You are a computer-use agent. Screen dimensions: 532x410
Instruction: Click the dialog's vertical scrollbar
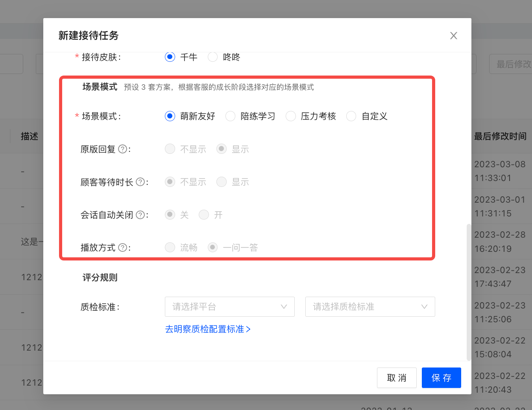[469, 292]
